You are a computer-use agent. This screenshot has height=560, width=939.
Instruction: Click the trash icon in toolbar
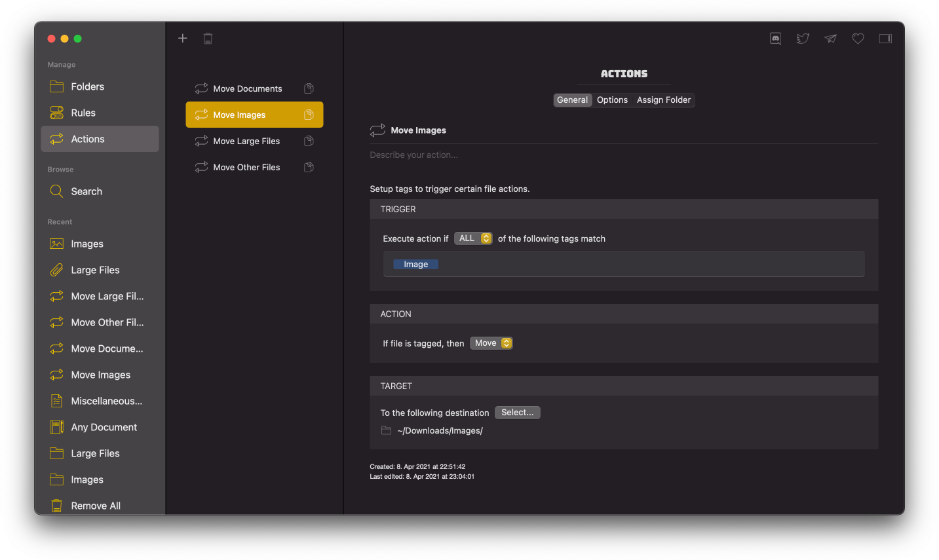click(x=208, y=39)
